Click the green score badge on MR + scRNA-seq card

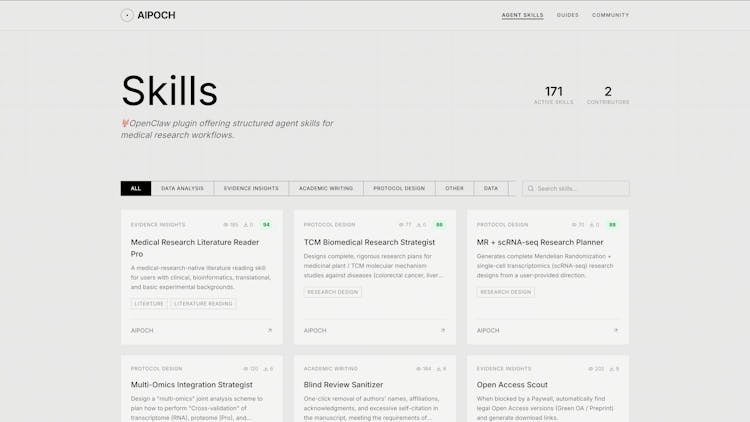tap(612, 225)
